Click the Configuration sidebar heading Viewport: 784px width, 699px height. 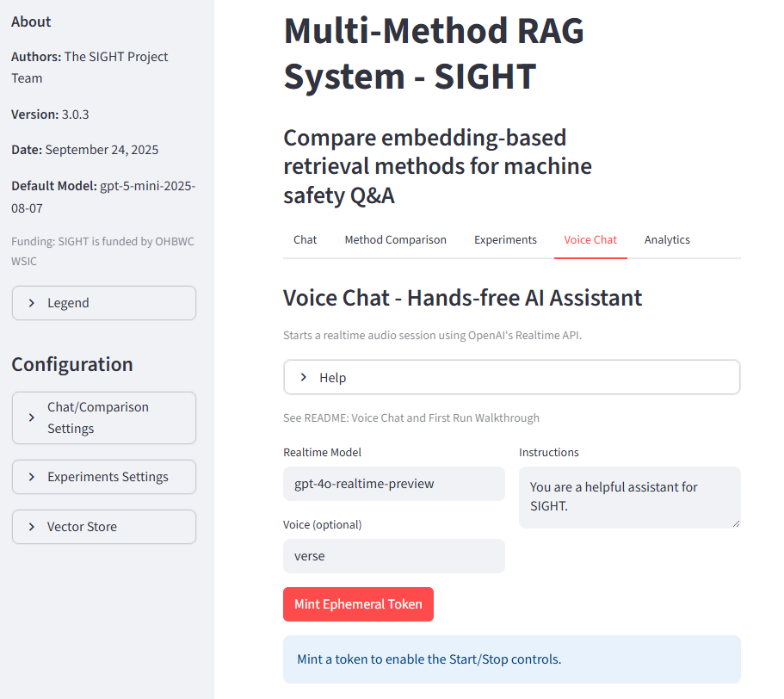72,364
